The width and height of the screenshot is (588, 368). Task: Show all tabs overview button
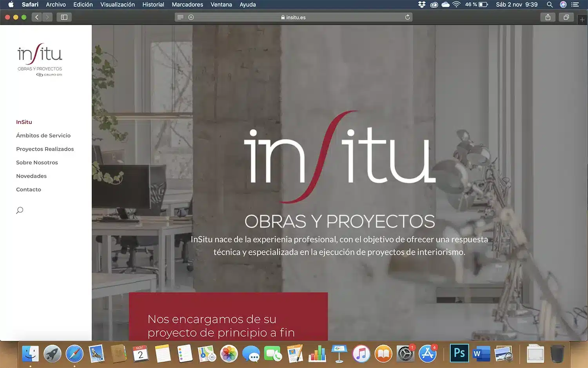click(x=566, y=17)
